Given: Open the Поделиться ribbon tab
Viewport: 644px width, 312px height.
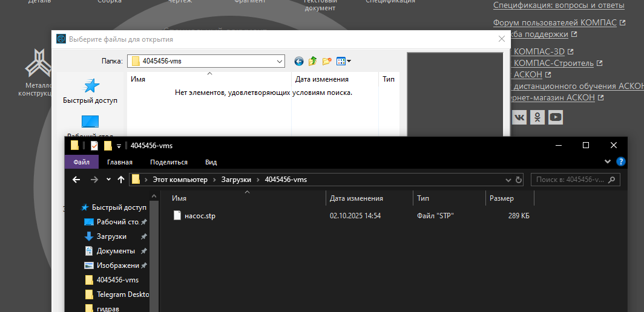Looking at the screenshot, I should (168, 162).
